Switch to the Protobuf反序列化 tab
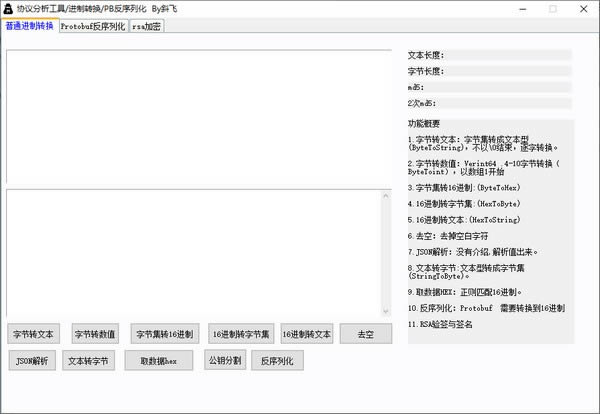 93,26
